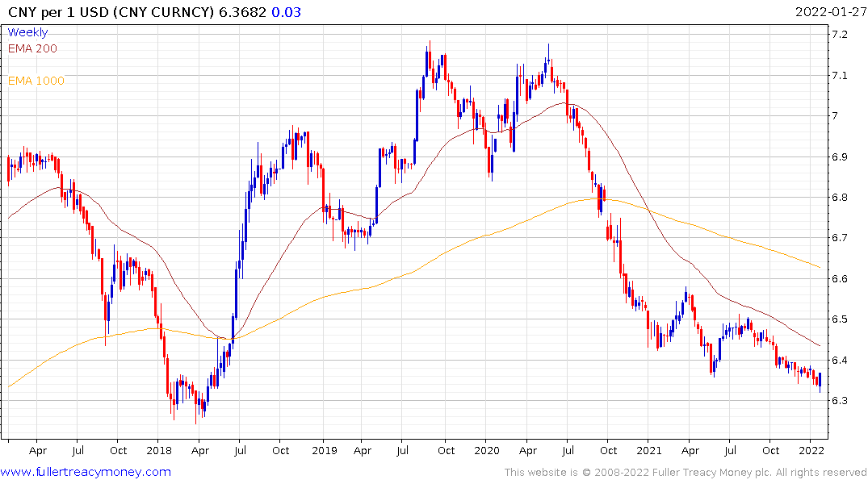868x484 pixels.
Task: Click the 7.1 price axis label
Action: click(839, 75)
